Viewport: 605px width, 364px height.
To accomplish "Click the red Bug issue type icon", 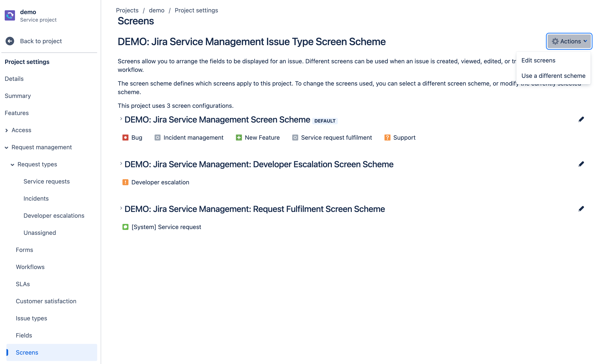I will [125, 138].
